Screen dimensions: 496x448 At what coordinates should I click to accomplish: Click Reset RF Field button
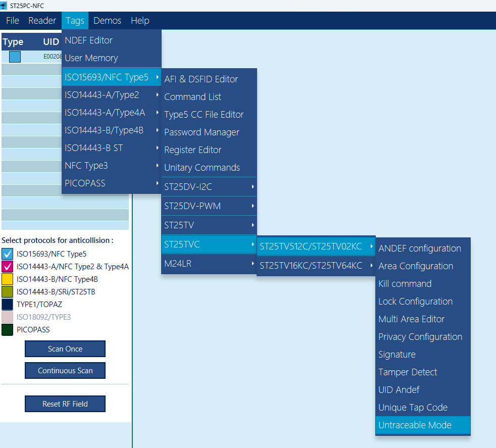coord(65,404)
